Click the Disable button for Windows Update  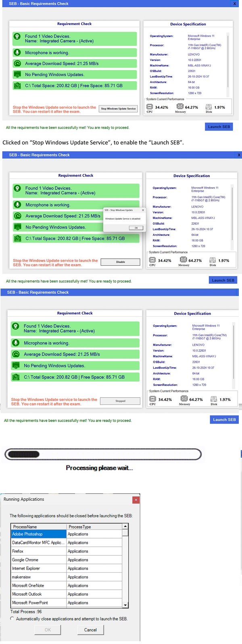click(x=121, y=262)
